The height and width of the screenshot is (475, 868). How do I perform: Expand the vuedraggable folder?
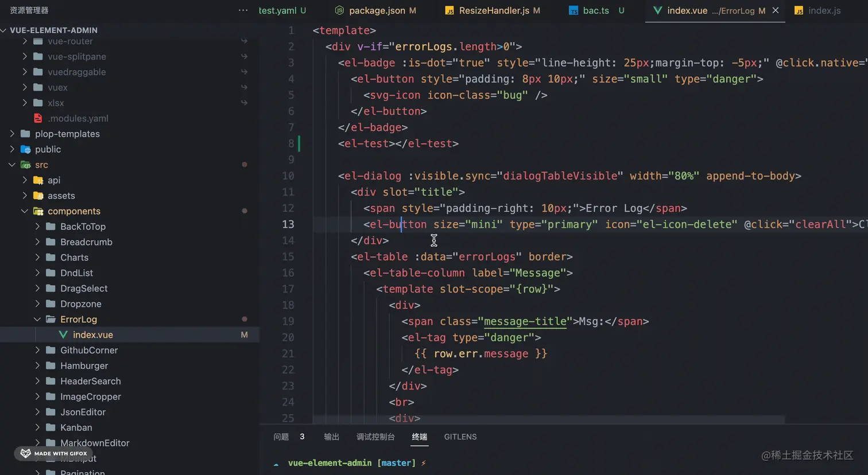pyautogui.click(x=25, y=72)
